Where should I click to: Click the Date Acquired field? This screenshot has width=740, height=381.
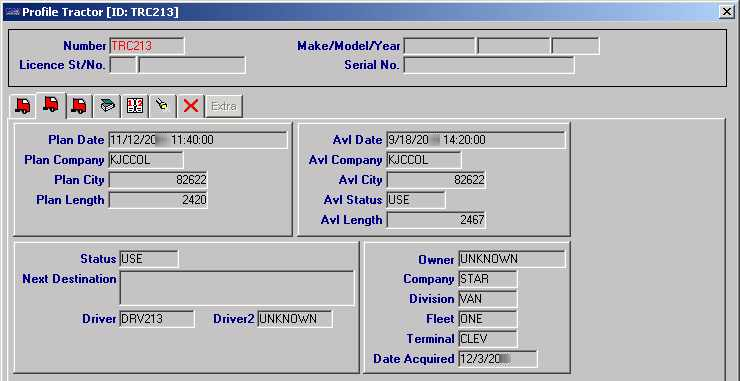[497, 359]
